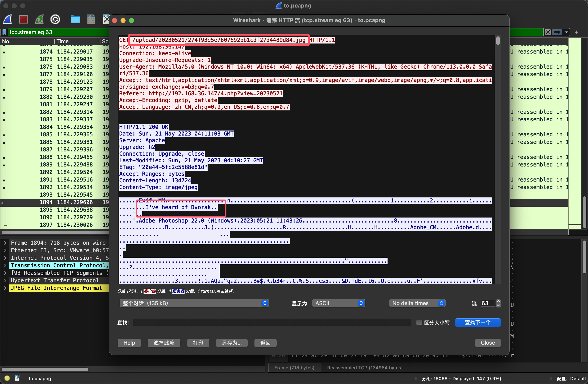Viewport: 588px width, 384px height.
Task: Toggle the case-sensitive search checkbox
Action: (x=419, y=323)
